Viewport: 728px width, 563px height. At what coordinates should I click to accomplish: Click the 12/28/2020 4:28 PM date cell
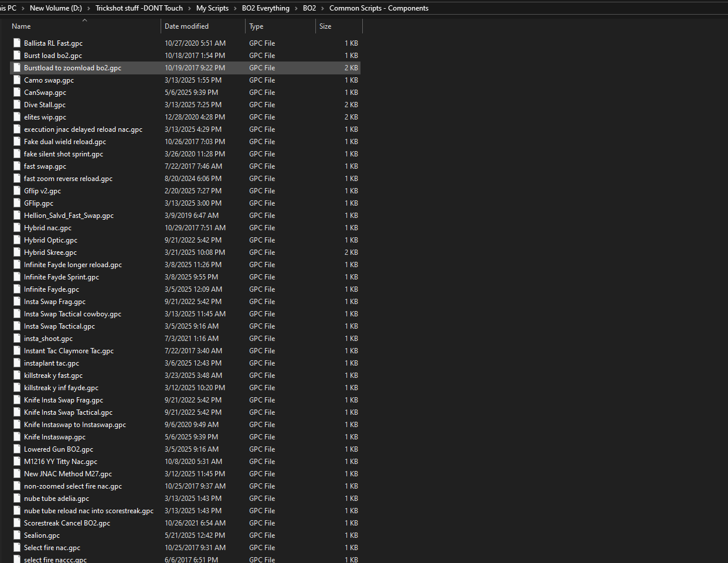195,117
